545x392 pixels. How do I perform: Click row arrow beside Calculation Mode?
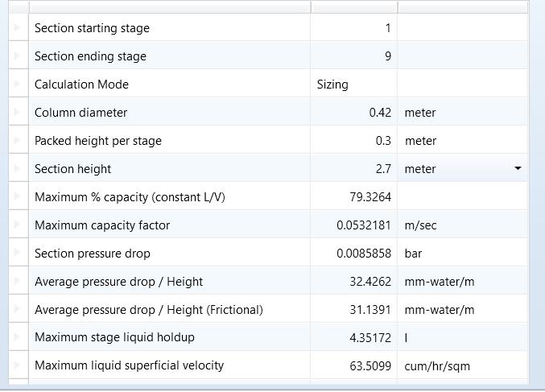pos(18,85)
